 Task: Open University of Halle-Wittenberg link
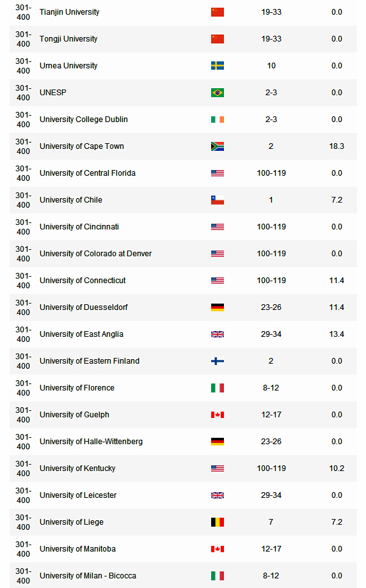pyautogui.click(x=91, y=442)
